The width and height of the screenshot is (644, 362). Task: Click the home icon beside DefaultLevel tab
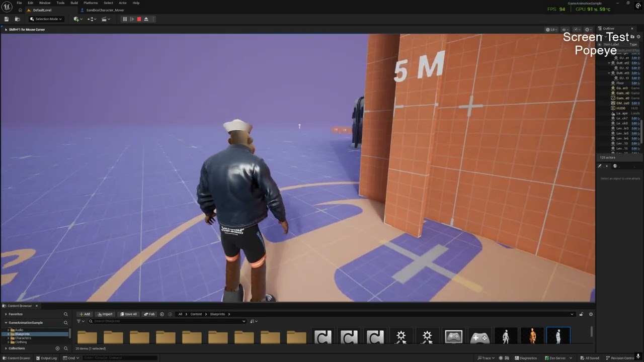pos(20,10)
